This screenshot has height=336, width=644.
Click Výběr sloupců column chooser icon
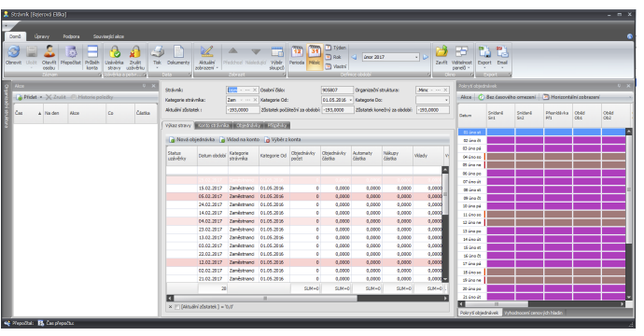pyautogui.click(x=277, y=51)
